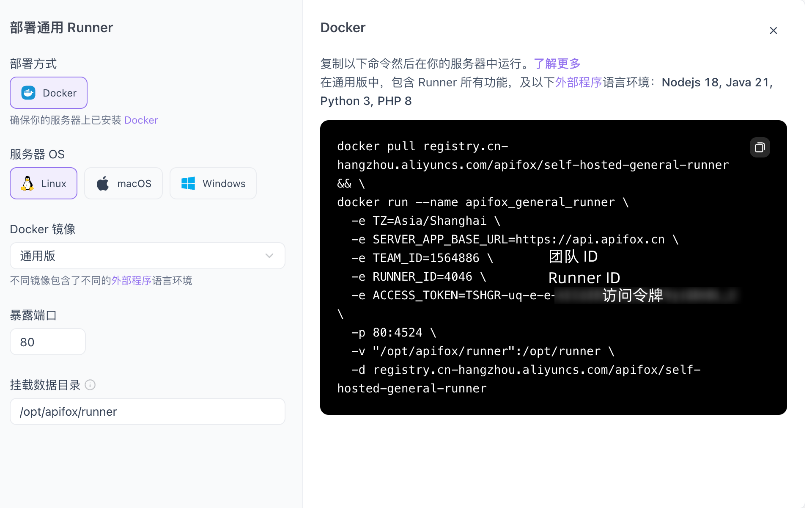This screenshot has height=508, width=812.
Task: Click the 暴露端口 input field
Action: point(48,342)
